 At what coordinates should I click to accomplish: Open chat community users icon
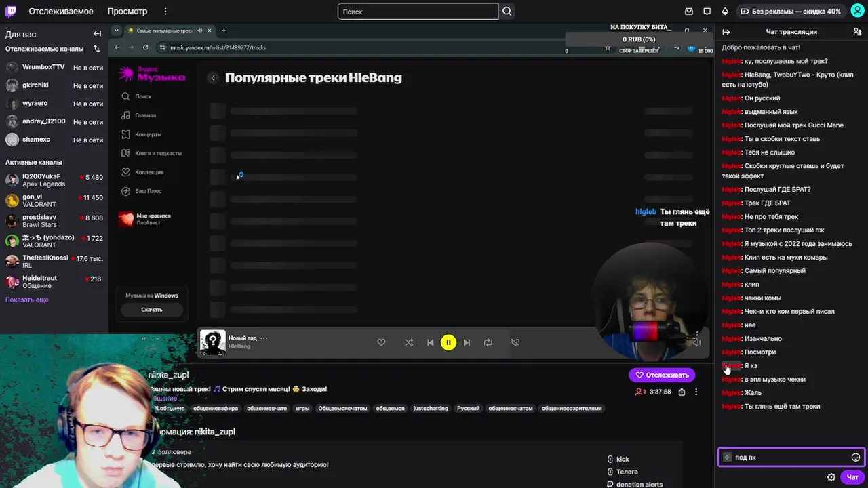click(857, 32)
